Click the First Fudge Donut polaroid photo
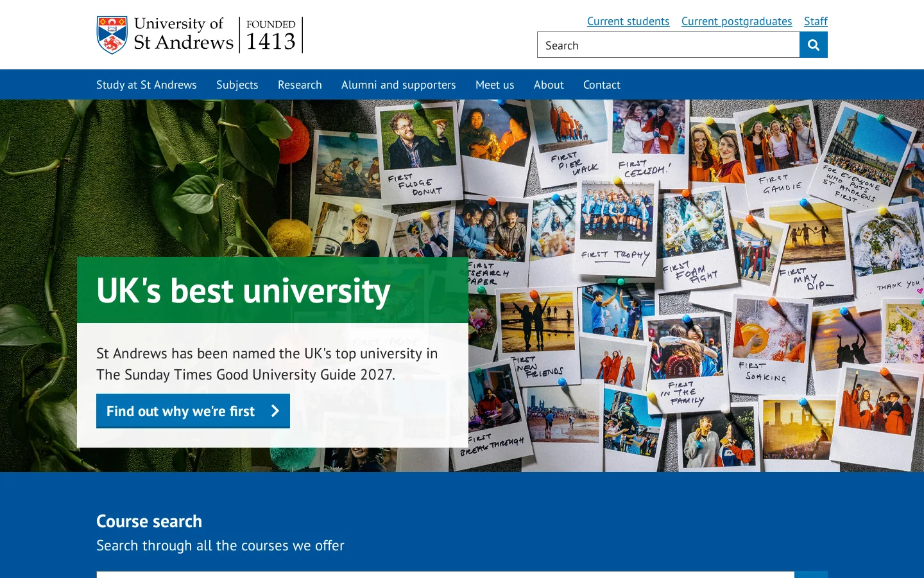Viewport: 924px width, 578px height. 419,153
